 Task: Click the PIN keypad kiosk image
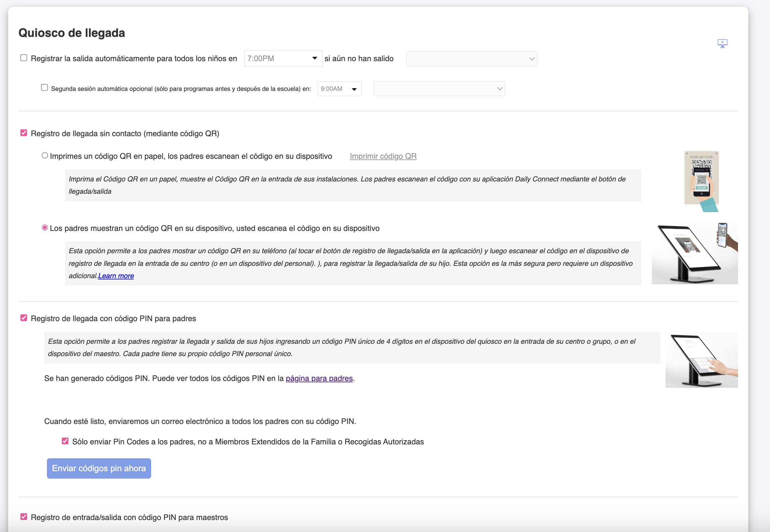pos(701,360)
